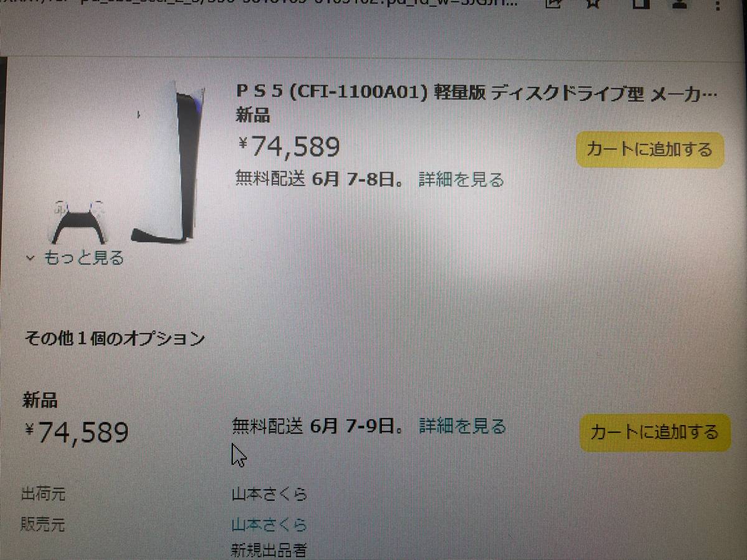Add the top offer with カートに追加する

(649, 149)
